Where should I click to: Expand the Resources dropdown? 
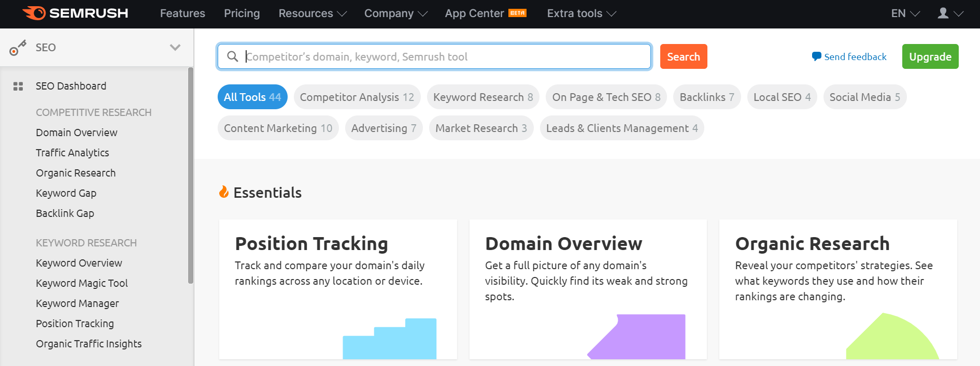click(313, 13)
